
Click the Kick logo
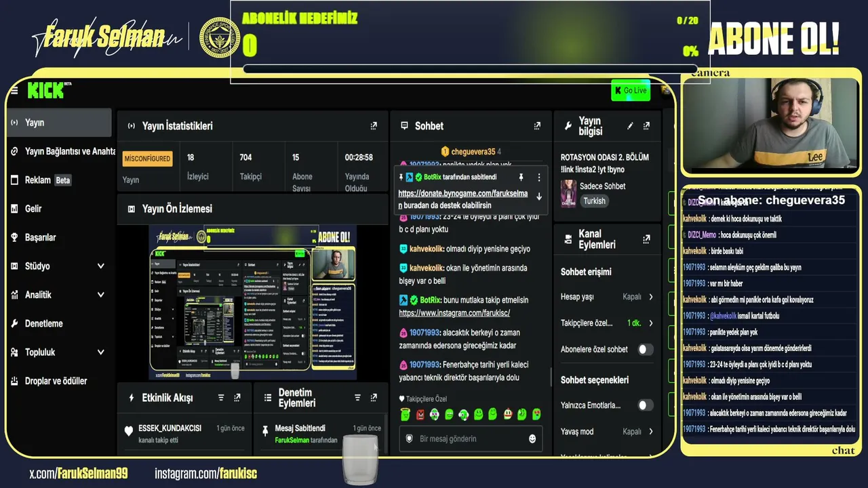(45, 90)
